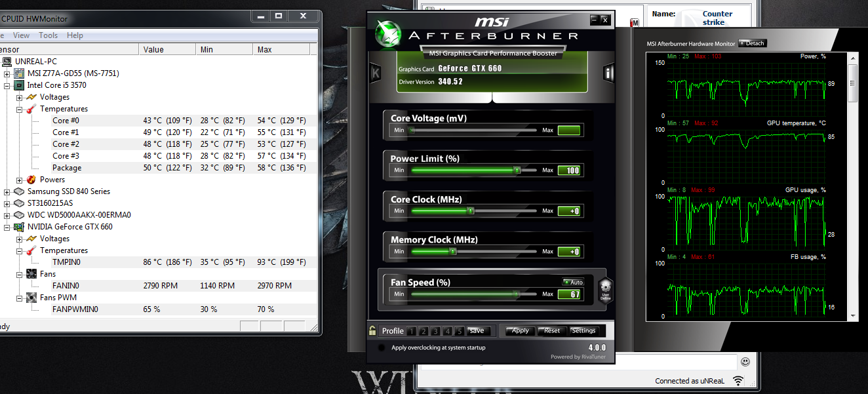Open the View menu in HWMonitor
The image size is (868, 394).
[21, 35]
